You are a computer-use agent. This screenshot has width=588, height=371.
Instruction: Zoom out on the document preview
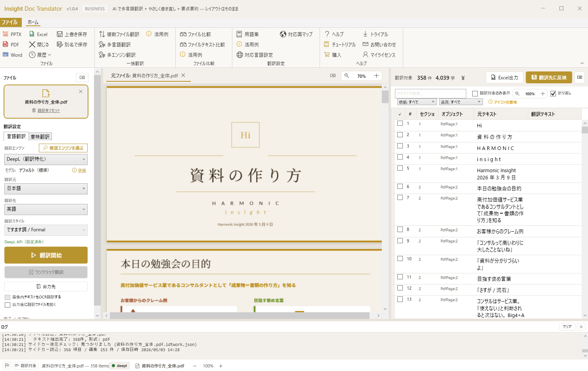(347, 76)
